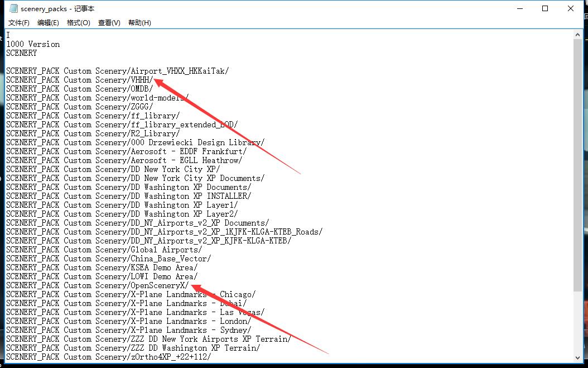This screenshot has height=368, width=588.
Task: Open the 帮助(H) menu
Action: pos(139,23)
